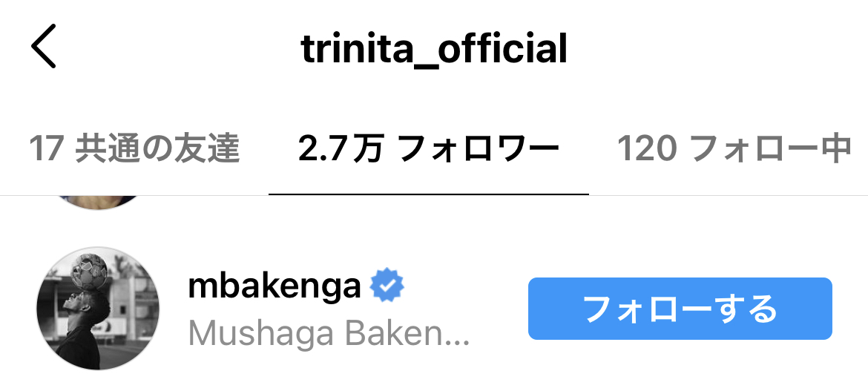Follow mbakenga with the フォローする button

680,309
